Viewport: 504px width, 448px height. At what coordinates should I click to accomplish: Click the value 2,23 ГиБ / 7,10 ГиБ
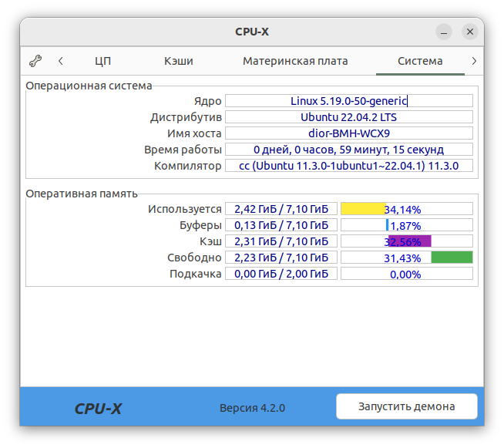[281, 258]
